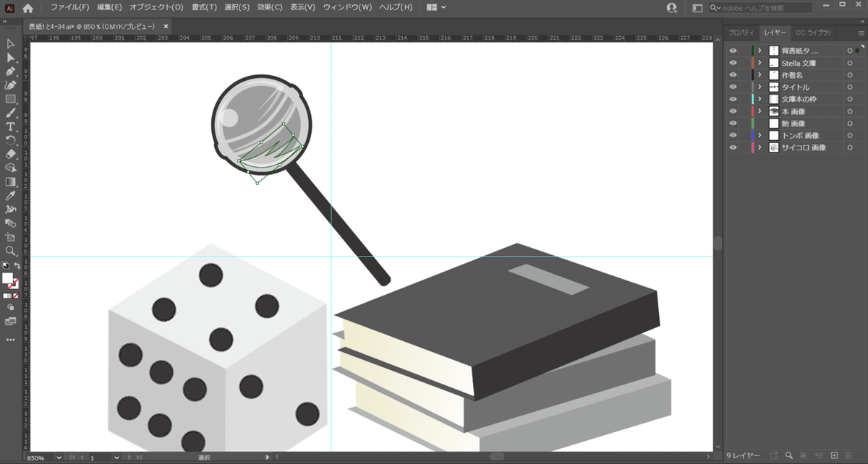Delete the selected layer
868x464 pixels.
[849, 455]
